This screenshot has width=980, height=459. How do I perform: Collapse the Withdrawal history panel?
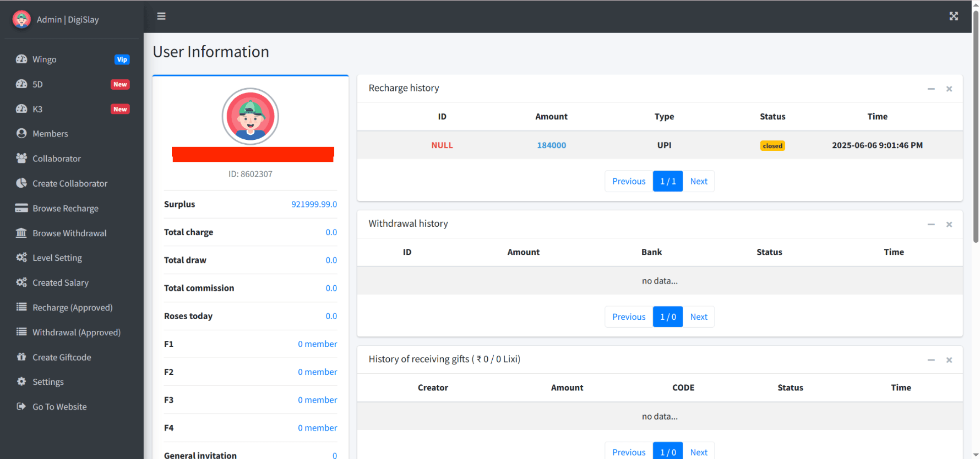pos(931,224)
